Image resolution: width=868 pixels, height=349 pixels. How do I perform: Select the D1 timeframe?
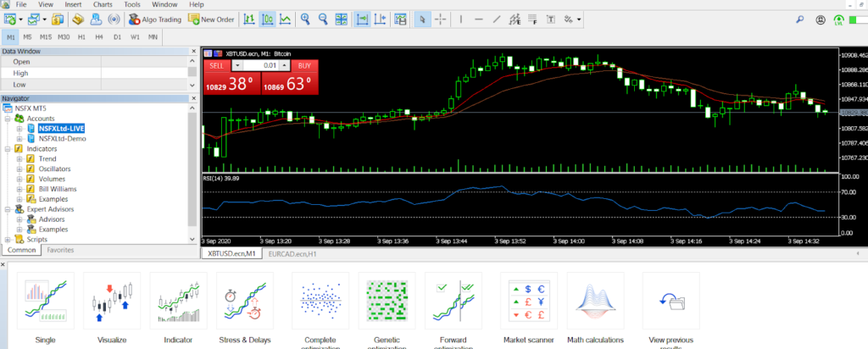pos(117,37)
